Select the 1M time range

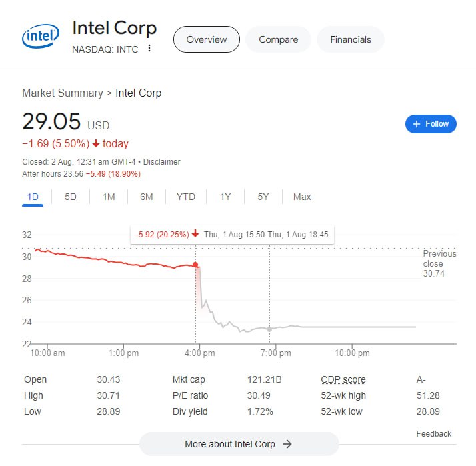click(109, 197)
